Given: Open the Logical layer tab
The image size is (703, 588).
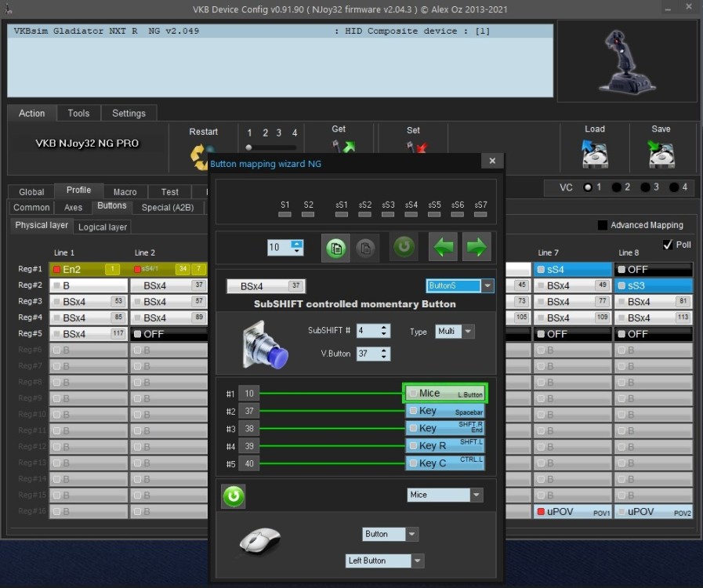Looking at the screenshot, I should (x=103, y=227).
